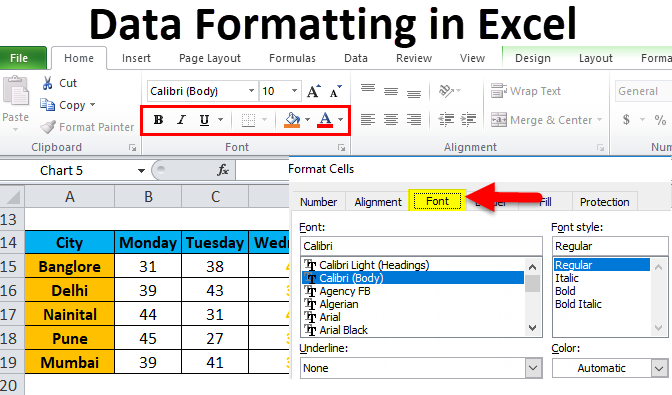Decrease indent of cell
Viewport: 672px width, 395px height.
[x=446, y=120]
